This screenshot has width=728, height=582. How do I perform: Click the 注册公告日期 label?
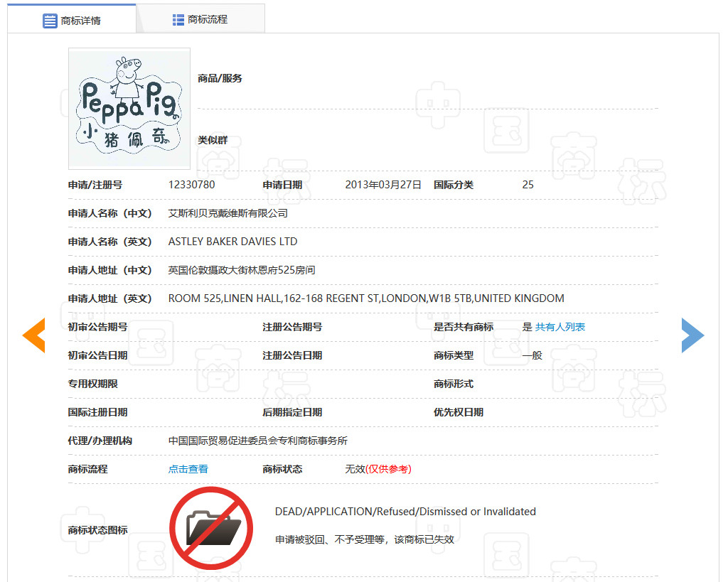[292, 355]
